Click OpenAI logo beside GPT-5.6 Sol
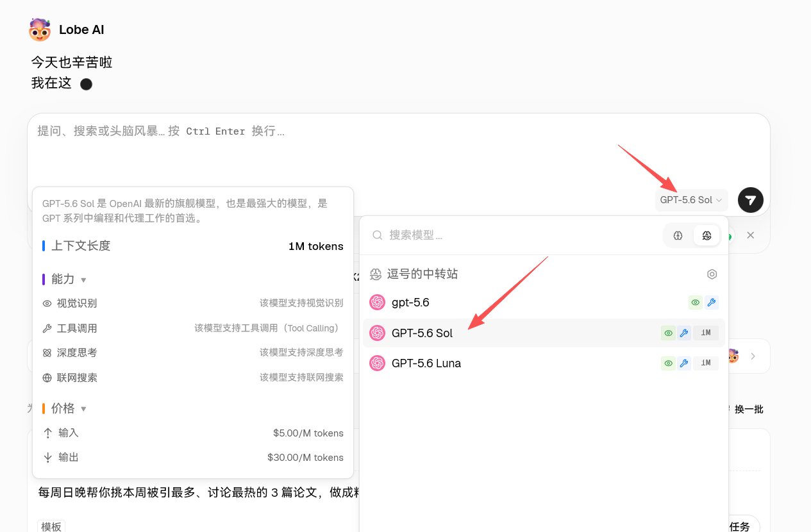The image size is (811, 532). 377,333
